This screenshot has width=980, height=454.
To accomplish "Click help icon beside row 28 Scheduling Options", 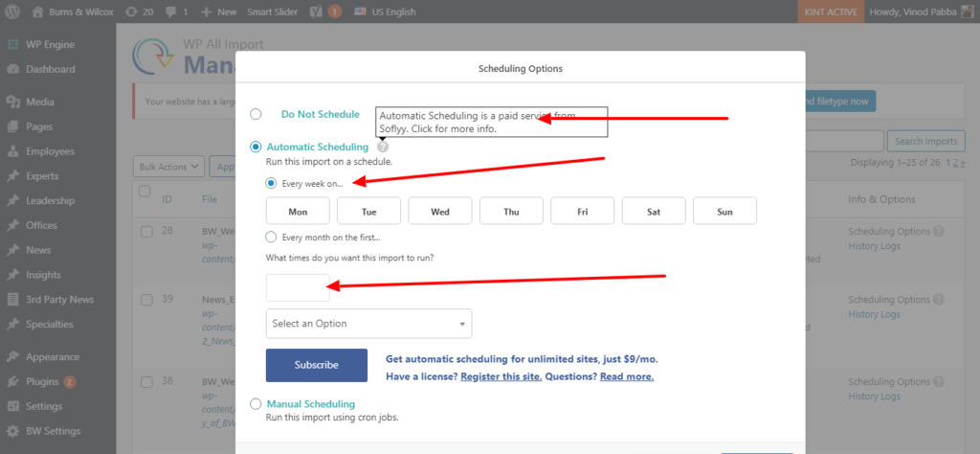I will pyautogui.click(x=938, y=232).
